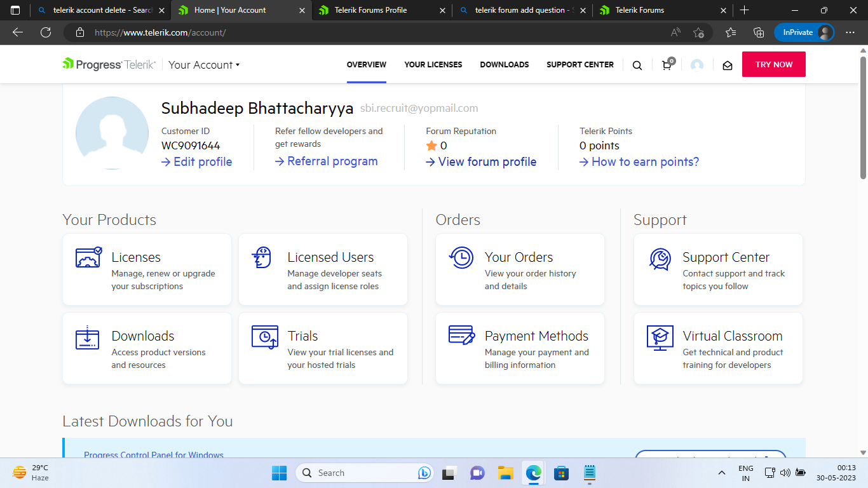Open the Chat app in taskbar
The width and height of the screenshot is (868, 488).
[477, 473]
